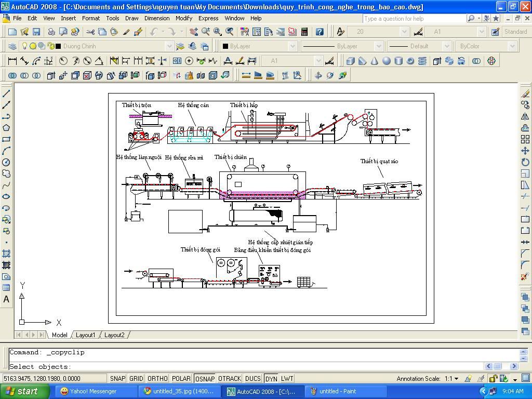This screenshot has width=532, height=399.
Task: Click the command line 'Select objects:' prompt
Action: pos(41,367)
